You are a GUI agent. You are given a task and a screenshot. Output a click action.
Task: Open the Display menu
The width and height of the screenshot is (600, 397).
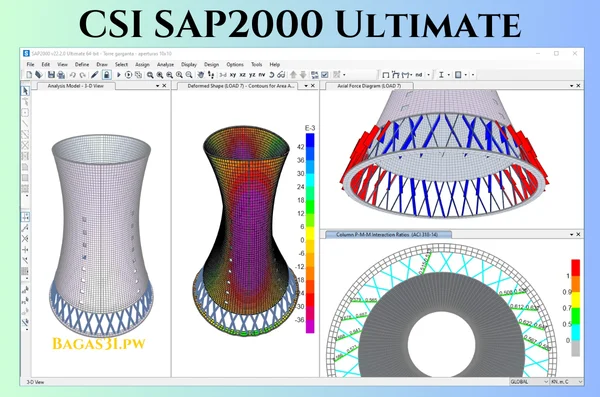(189, 64)
